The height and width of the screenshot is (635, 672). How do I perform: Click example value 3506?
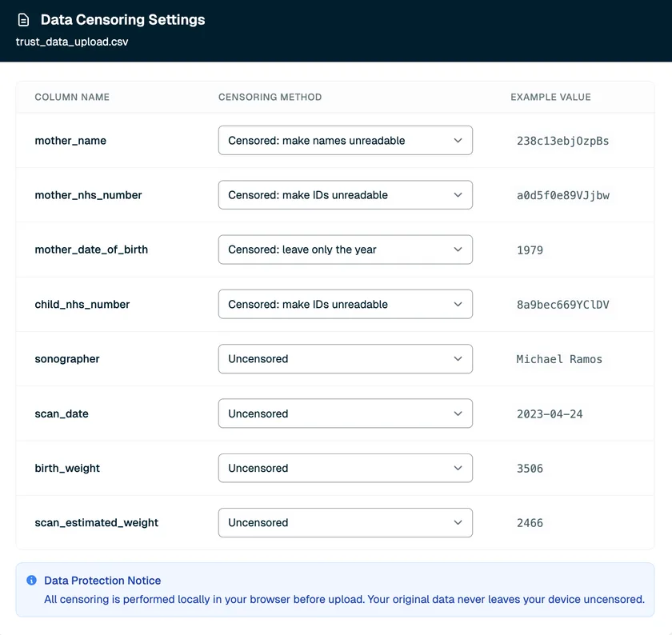[x=530, y=469]
